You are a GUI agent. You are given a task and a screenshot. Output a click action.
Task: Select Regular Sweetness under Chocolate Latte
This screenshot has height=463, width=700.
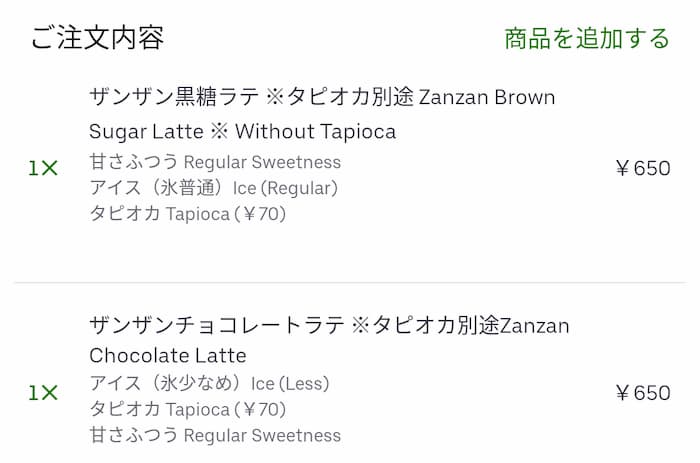(262, 435)
